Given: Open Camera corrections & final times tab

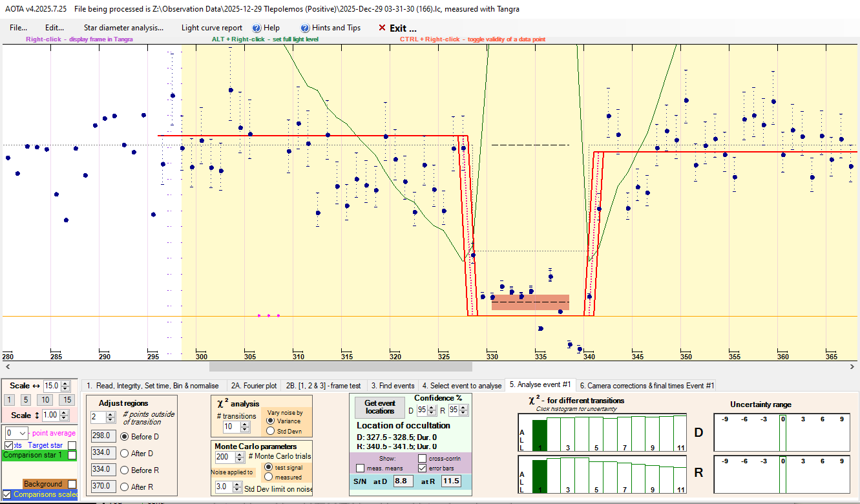Looking at the screenshot, I should [x=647, y=386].
